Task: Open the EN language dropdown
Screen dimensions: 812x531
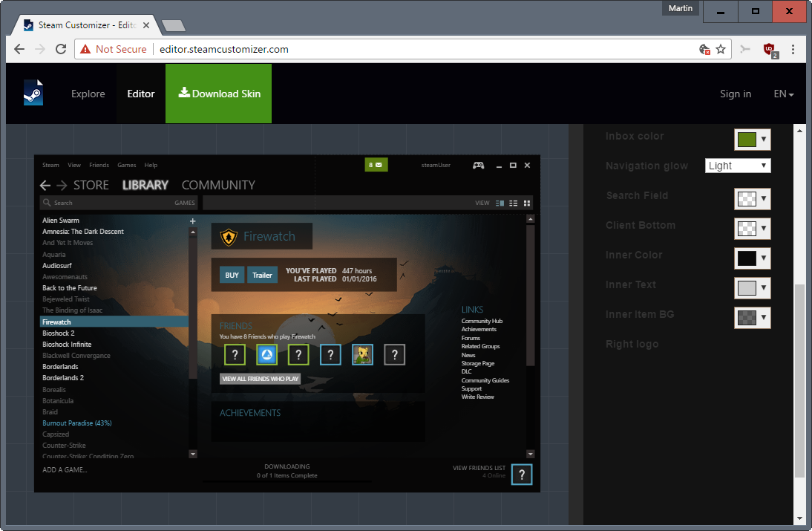Action: pyautogui.click(x=784, y=94)
